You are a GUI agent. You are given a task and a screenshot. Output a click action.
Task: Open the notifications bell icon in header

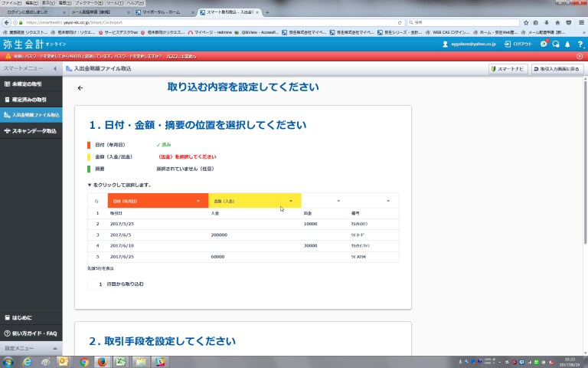pyautogui.click(x=568, y=44)
